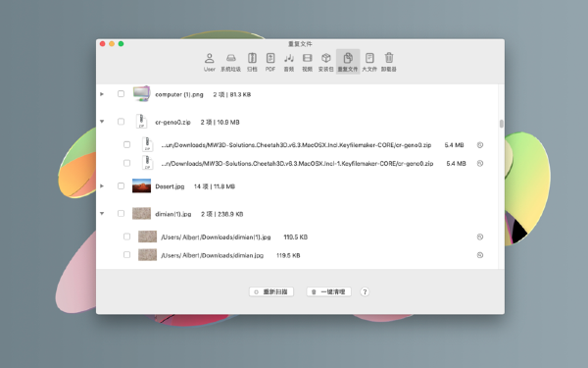Click the vertical scrollbar handle in the file list
This screenshot has height=368, width=588.
pos(502,124)
